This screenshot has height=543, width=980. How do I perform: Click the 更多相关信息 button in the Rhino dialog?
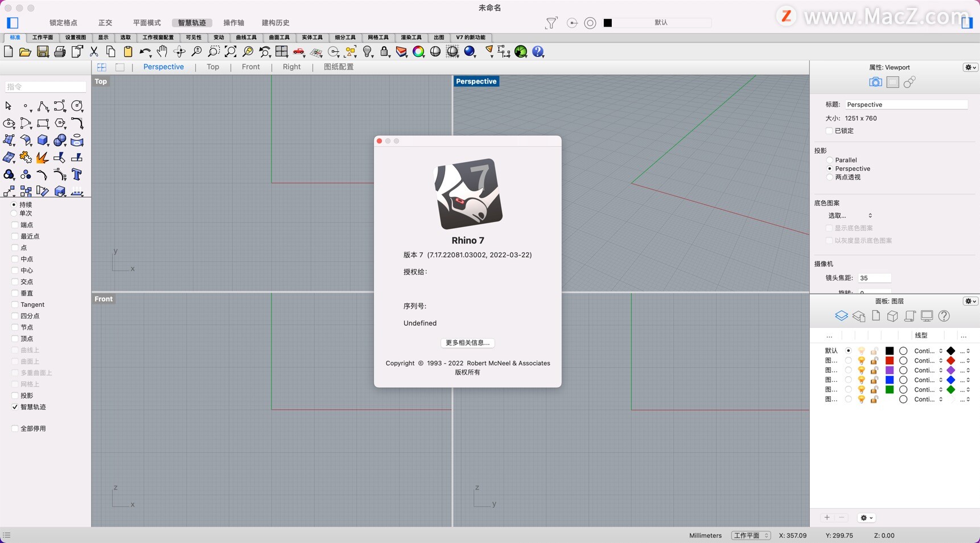467,343
